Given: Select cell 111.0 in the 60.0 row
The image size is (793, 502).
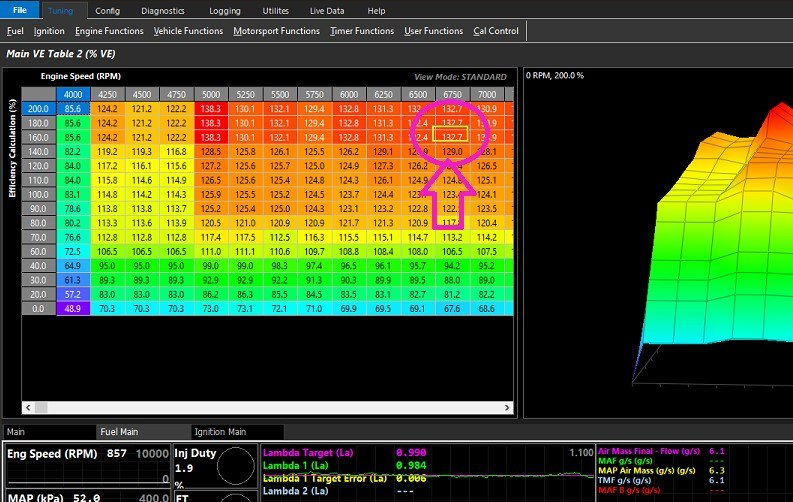Looking at the screenshot, I should point(211,251).
